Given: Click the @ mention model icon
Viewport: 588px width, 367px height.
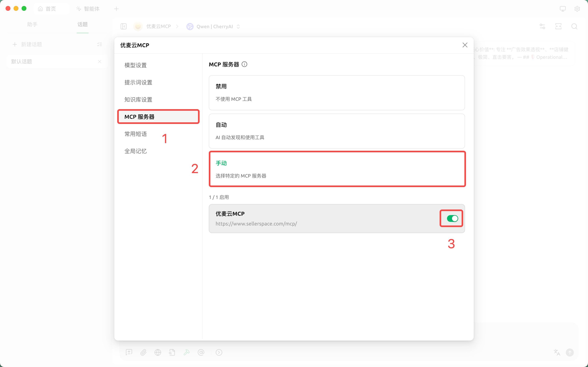Looking at the screenshot, I should click(201, 352).
